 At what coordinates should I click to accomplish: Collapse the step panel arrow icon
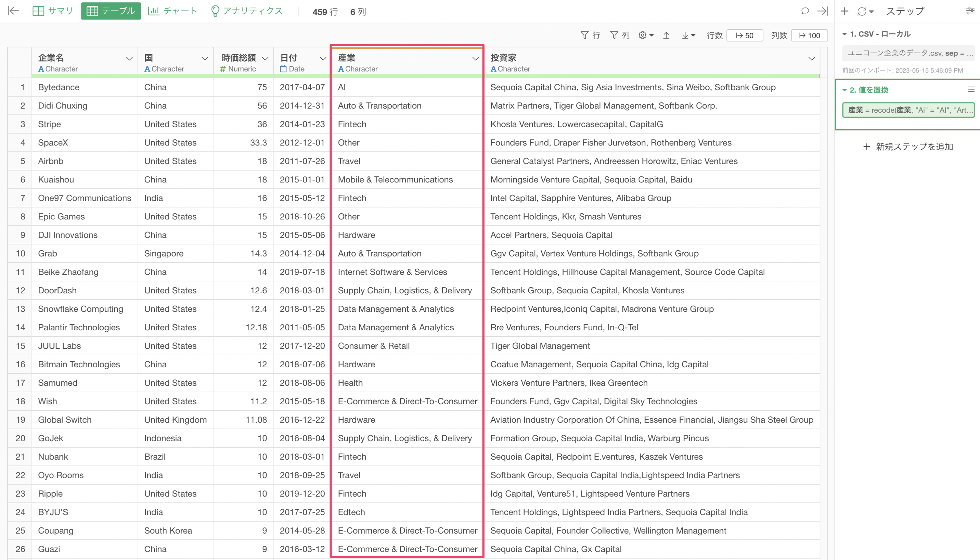[x=822, y=11]
